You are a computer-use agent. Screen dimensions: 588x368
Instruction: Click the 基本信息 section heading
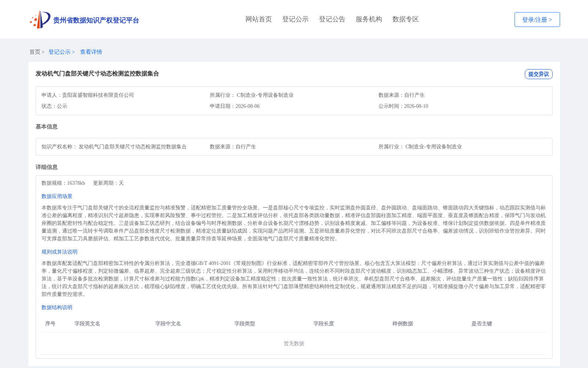47,127
